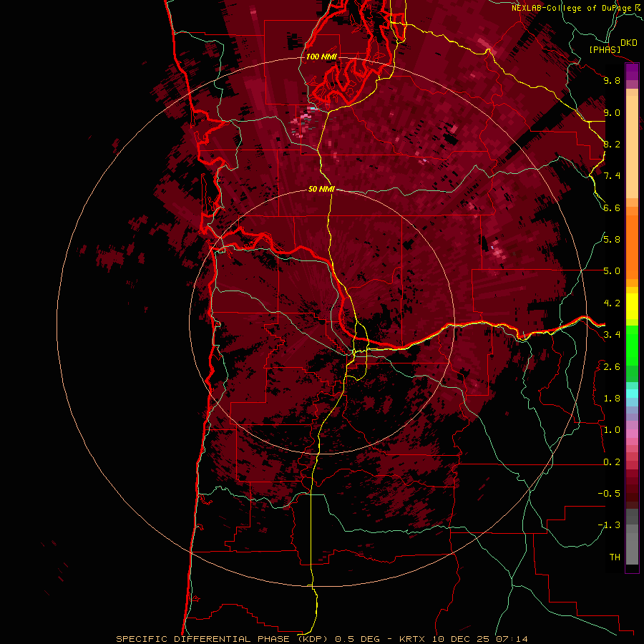Click the DKD label above the legend

tap(629, 43)
